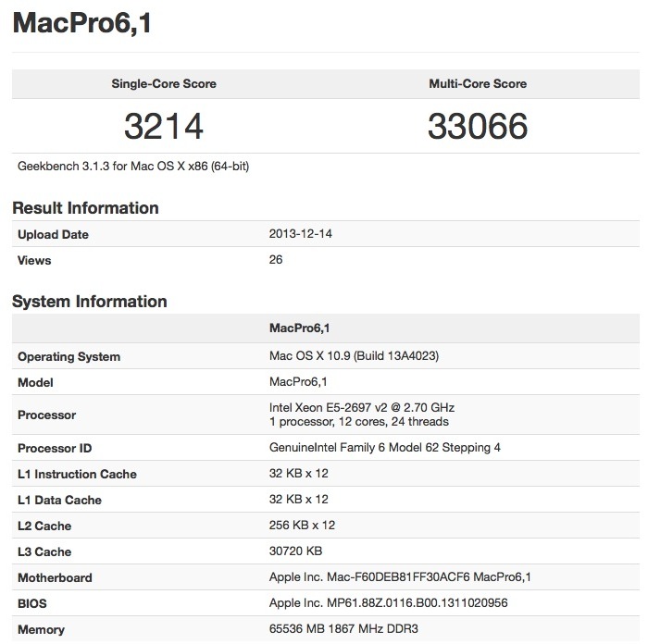The image size is (648, 644).
Task: Click the Operating System label
Action: click(x=69, y=356)
